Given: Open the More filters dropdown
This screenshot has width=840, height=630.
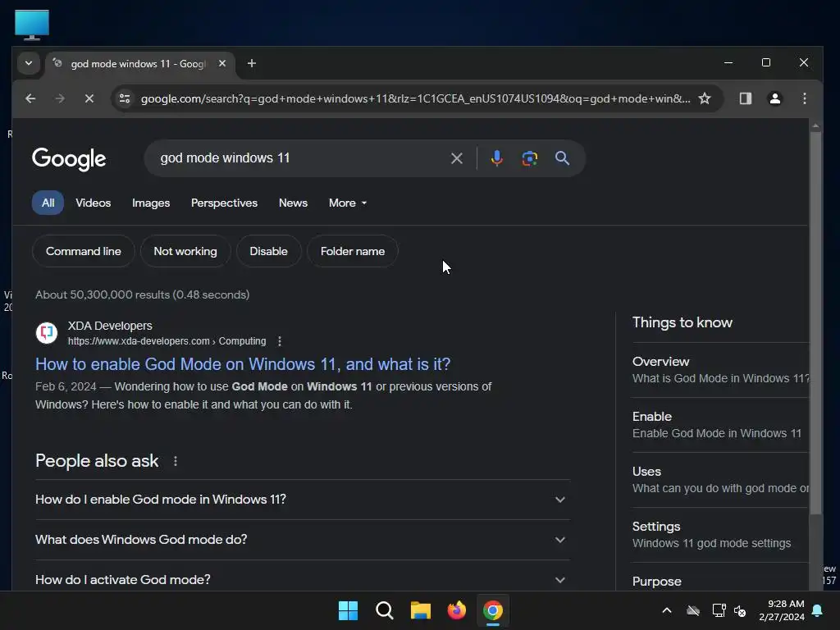Looking at the screenshot, I should [x=348, y=203].
